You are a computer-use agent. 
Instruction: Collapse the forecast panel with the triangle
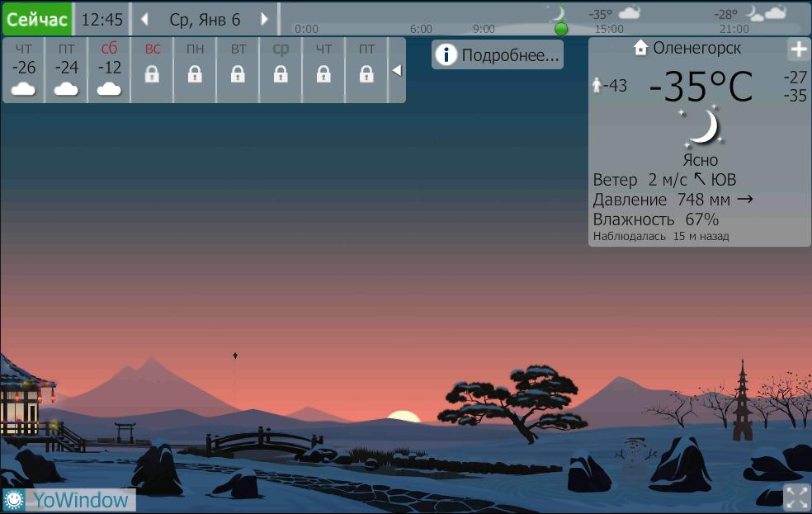[397, 70]
